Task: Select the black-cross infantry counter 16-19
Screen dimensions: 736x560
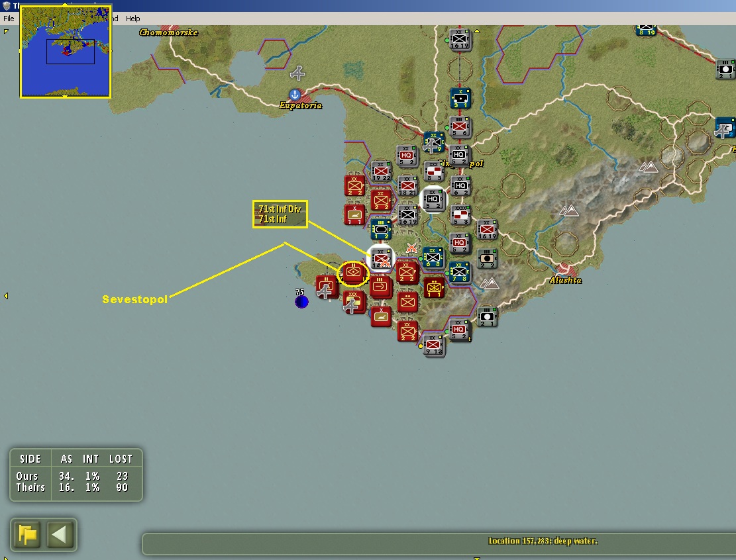Action: pyautogui.click(x=407, y=215)
